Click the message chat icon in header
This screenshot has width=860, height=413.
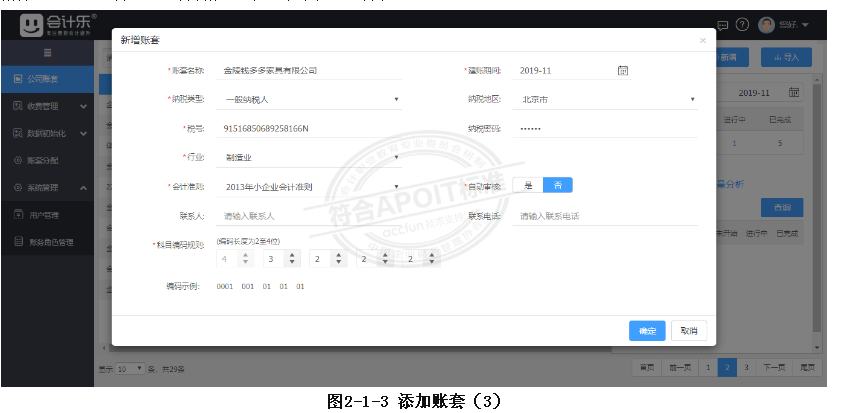click(x=723, y=25)
